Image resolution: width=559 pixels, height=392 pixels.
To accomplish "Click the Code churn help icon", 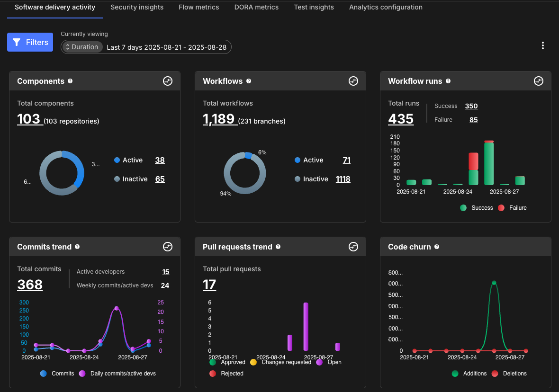I will pos(436,247).
